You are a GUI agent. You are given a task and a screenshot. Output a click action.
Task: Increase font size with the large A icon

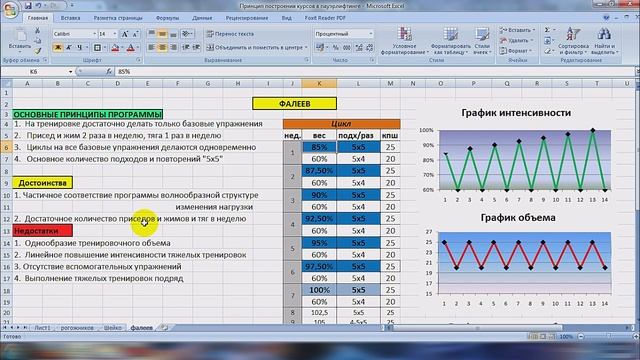125,34
